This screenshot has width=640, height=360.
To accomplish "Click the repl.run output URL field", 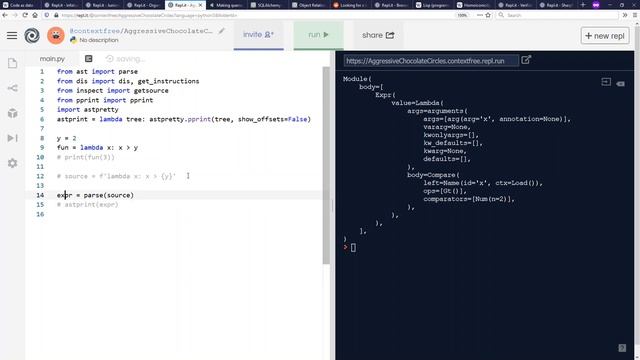I will click(x=431, y=61).
